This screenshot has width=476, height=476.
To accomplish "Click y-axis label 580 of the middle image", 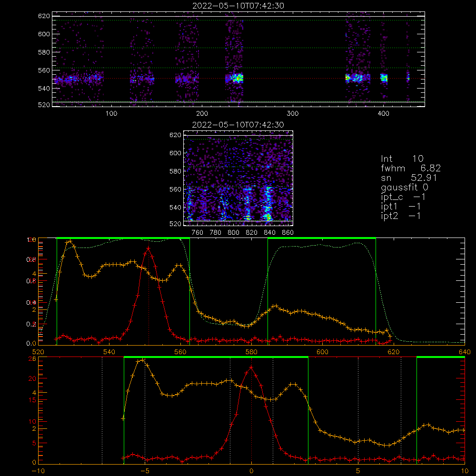I will [175, 171].
